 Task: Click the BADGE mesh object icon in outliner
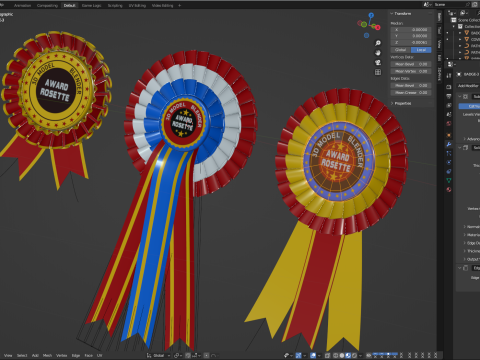point(467,33)
